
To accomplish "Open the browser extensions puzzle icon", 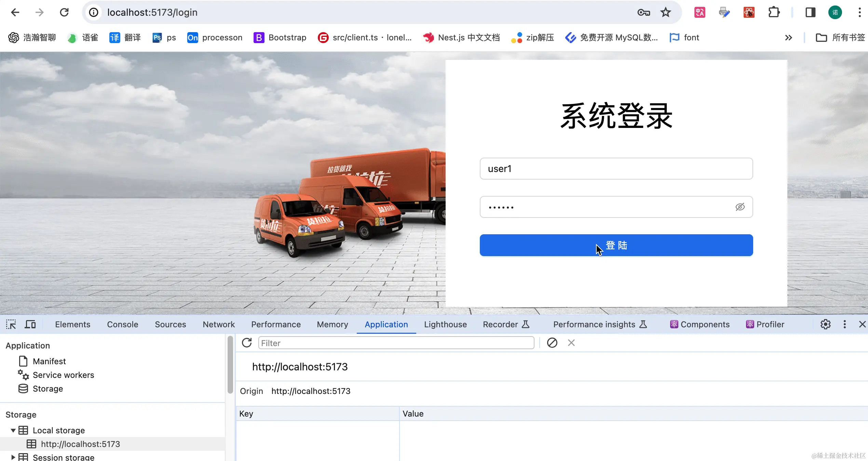I will pos(774,13).
